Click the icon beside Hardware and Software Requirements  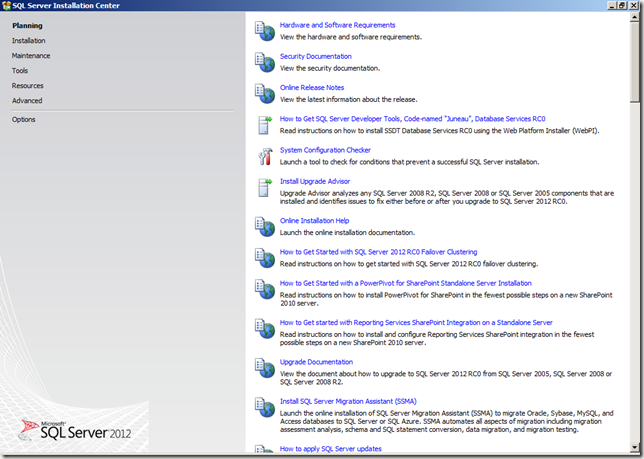click(x=264, y=31)
